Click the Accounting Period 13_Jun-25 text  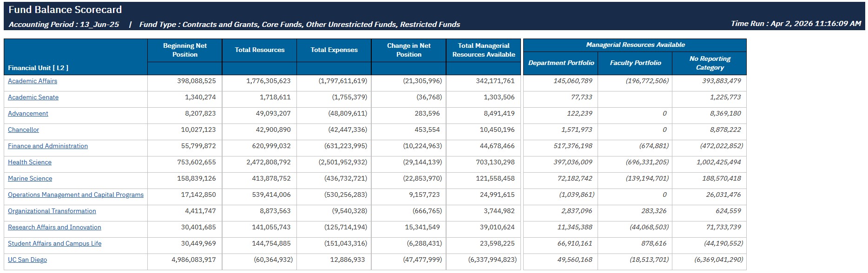click(x=64, y=24)
